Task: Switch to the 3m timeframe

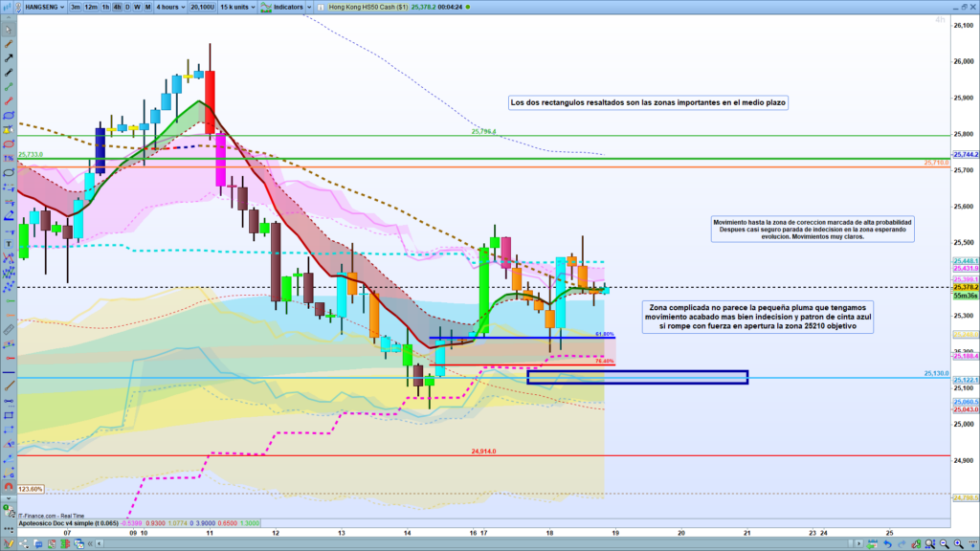Action: (75, 7)
